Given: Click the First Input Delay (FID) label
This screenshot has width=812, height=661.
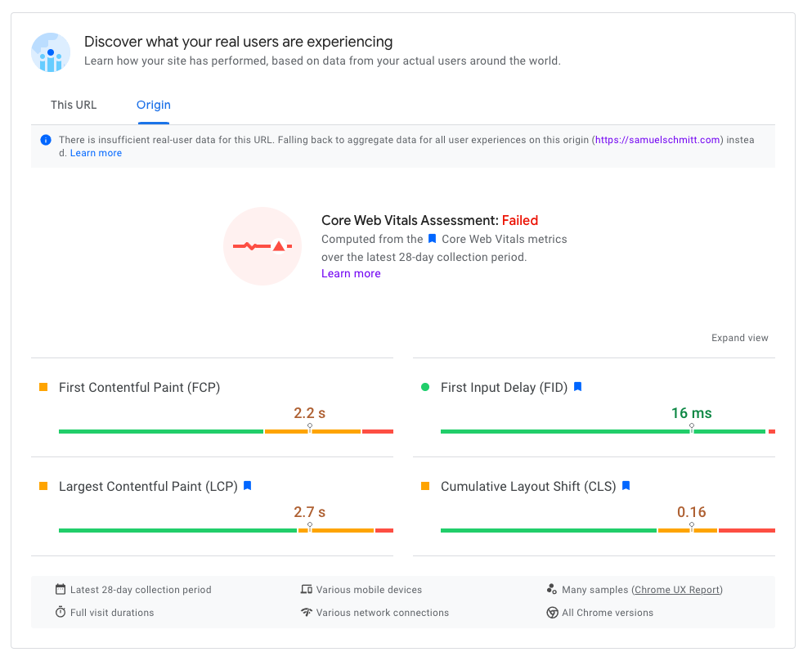Looking at the screenshot, I should [x=504, y=388].
